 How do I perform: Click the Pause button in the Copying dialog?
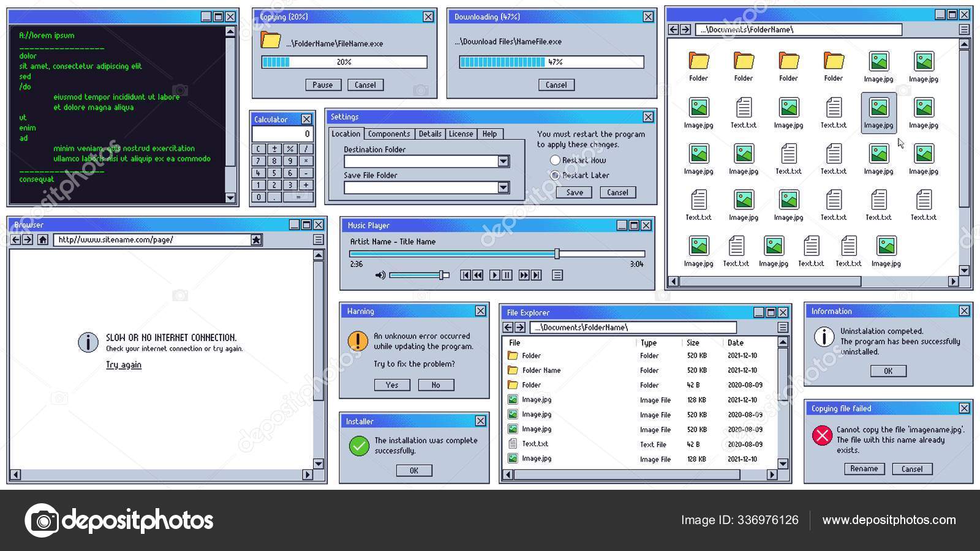[323, 85]
